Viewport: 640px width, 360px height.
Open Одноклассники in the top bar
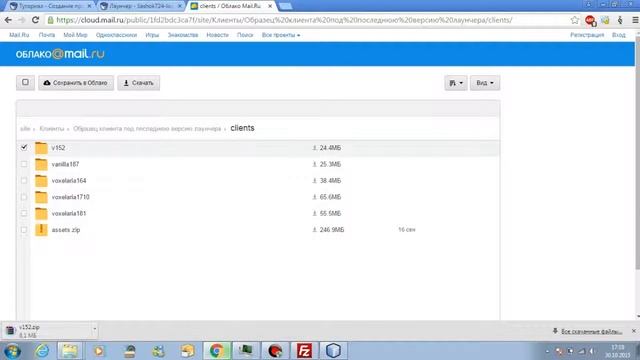116,35
